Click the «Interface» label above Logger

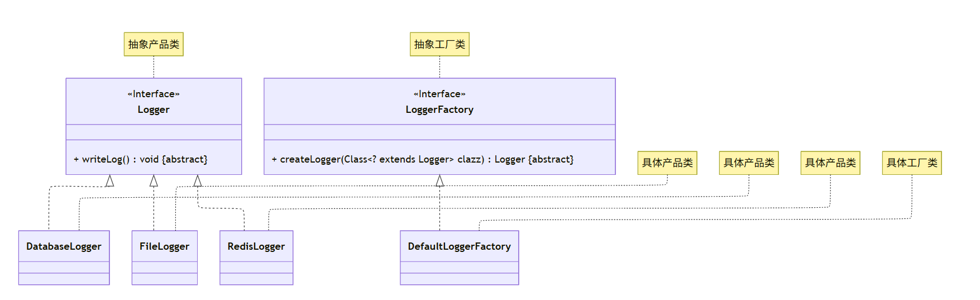pyautogui.click(x=154, y=94)
